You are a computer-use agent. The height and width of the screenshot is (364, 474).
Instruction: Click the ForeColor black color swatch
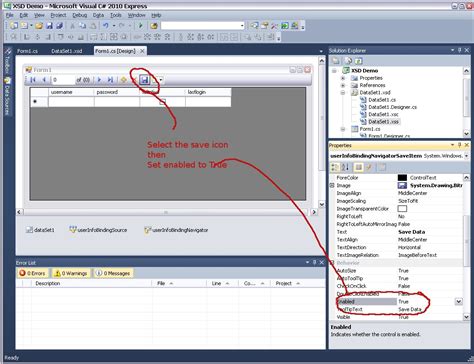click(402, 178)
